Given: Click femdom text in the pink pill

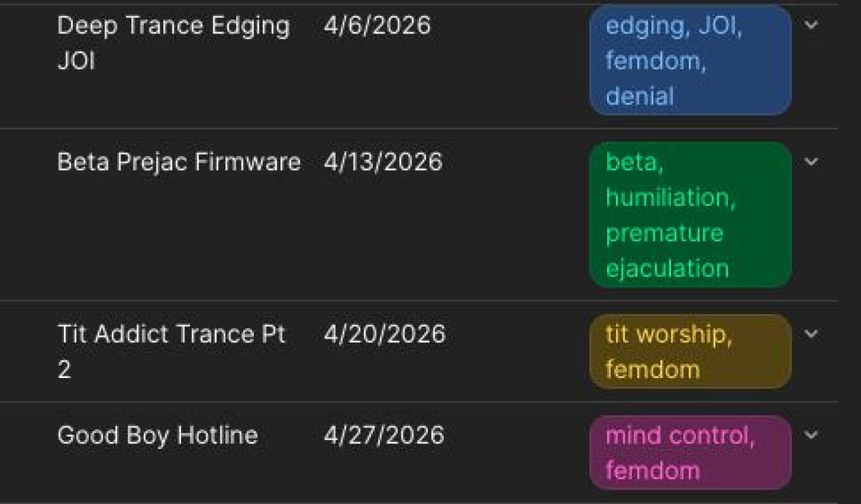Looking at the screenshot, I should point(652,470).
